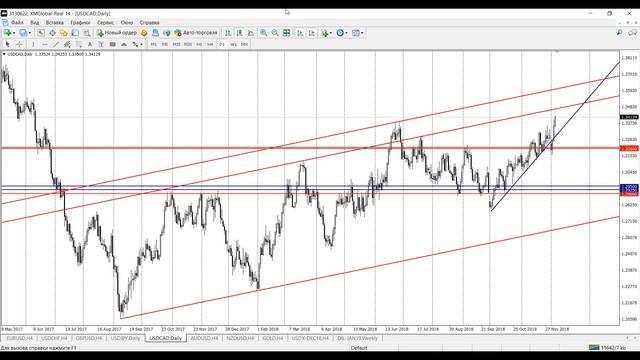The width and height of the screenshot is (640, 360).
Task: Toggle chart shift
Action: tap(311, 33)
